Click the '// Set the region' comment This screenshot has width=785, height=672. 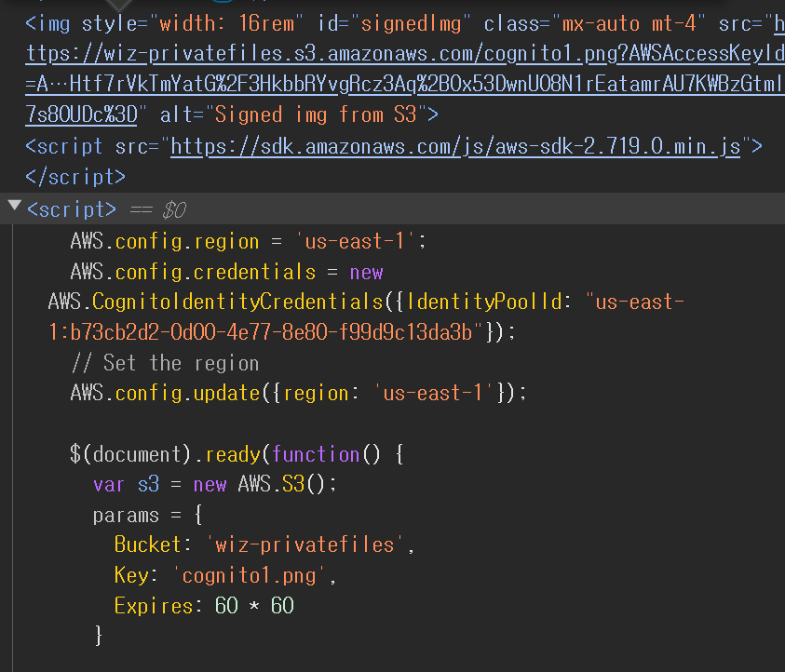[x=165, y=363]
